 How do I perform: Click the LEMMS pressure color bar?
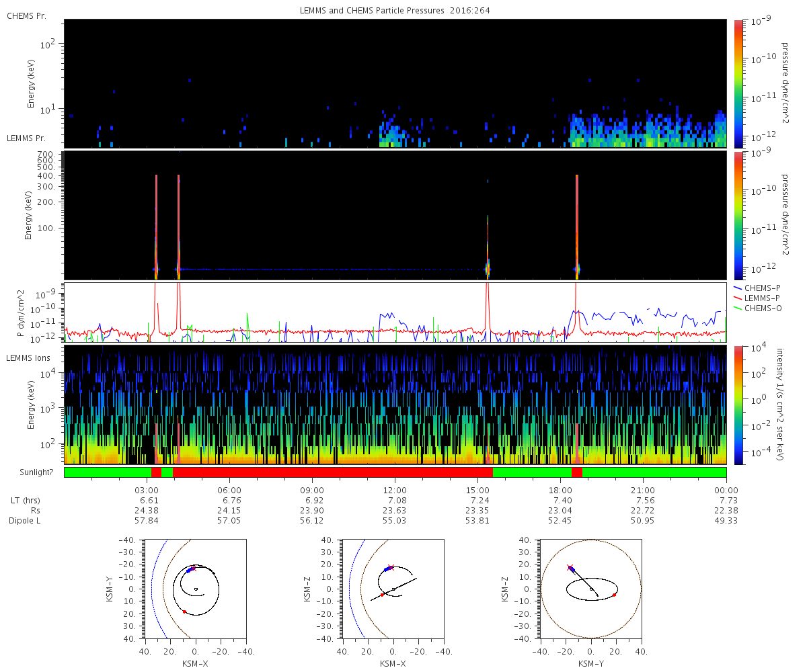tap(738, 215)
